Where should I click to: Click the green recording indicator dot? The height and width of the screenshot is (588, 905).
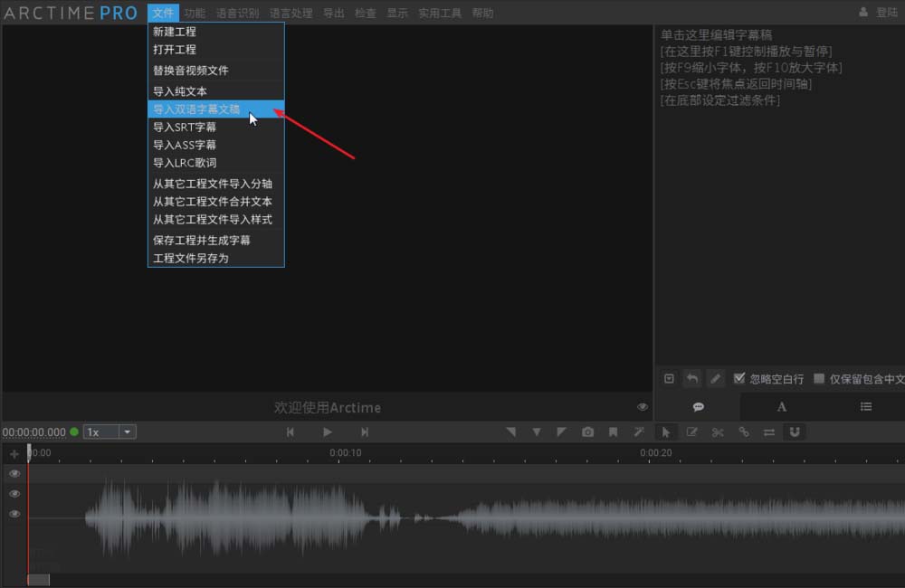(x=72, y=432)
